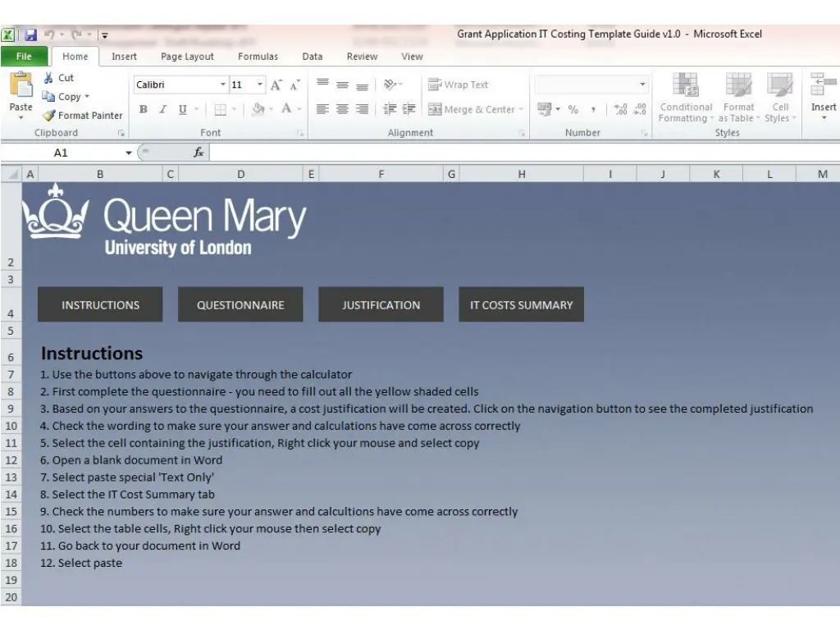This screenshot has height=630, width=840.
Task: Click the Font Color letter A
Action: click(x=286, y=109)
